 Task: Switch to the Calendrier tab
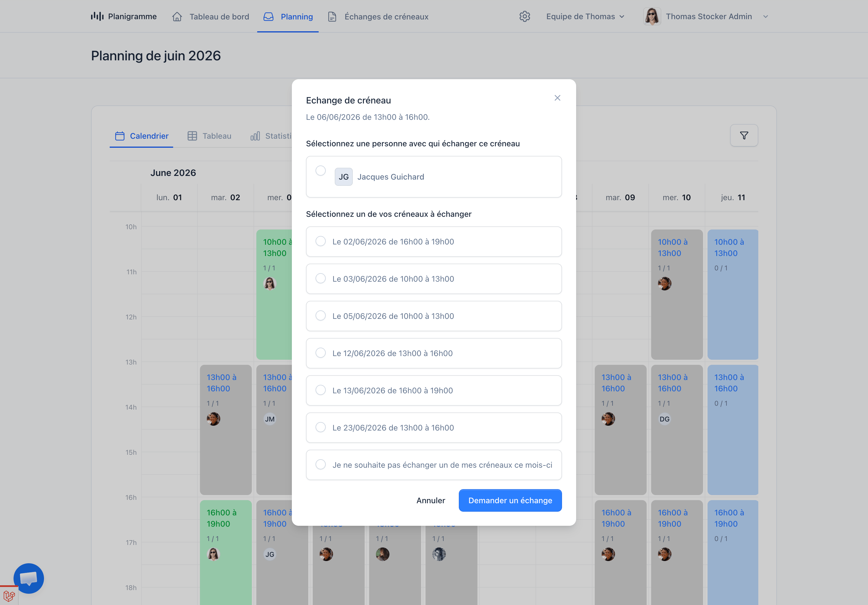point(142,136)
